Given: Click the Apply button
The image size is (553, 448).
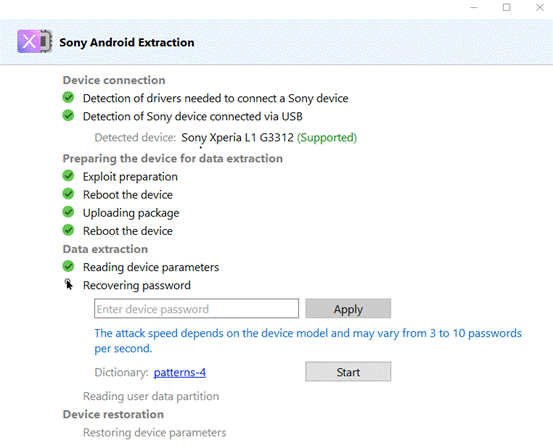Looking at the screenshot, I should coord(348,309).
